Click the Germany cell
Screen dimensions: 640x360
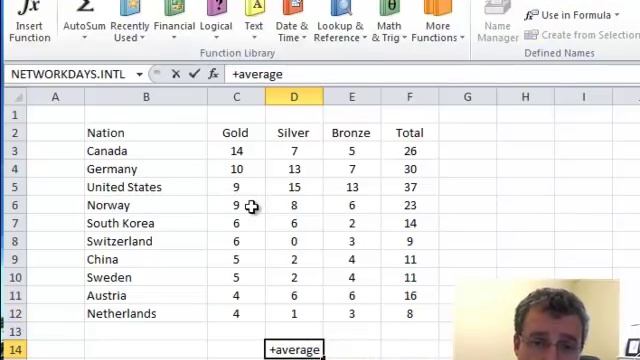coord(146,169)
